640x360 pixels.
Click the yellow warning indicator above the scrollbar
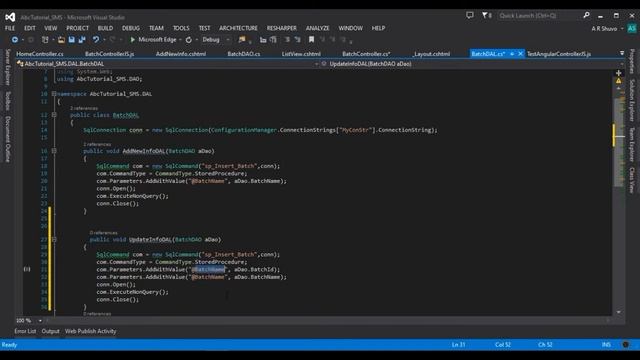[618, 81]
